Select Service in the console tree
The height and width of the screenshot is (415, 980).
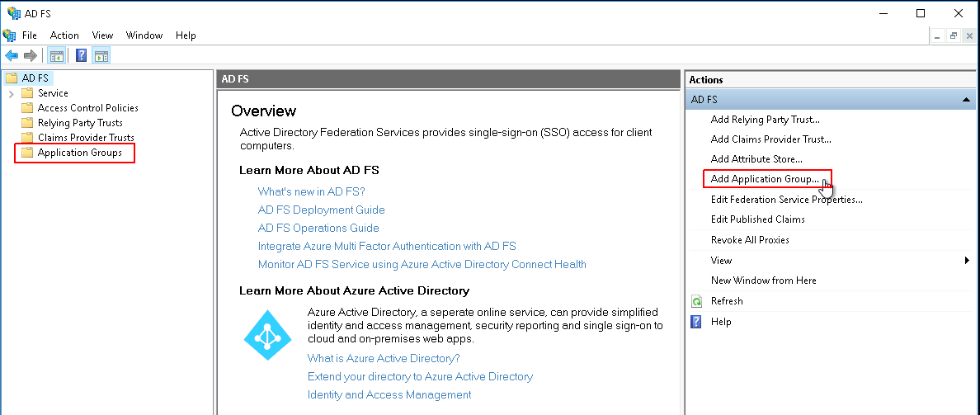pos(53,93)
